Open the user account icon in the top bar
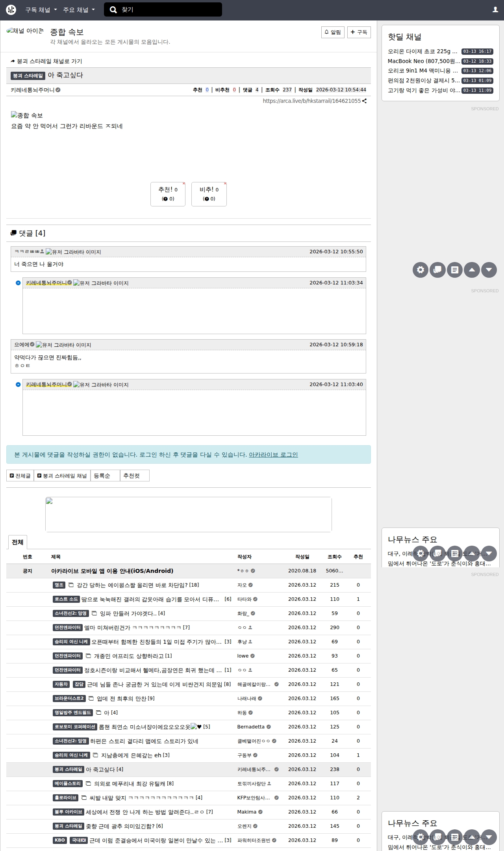This screenshot has width=504, height=851. (495, 10)
